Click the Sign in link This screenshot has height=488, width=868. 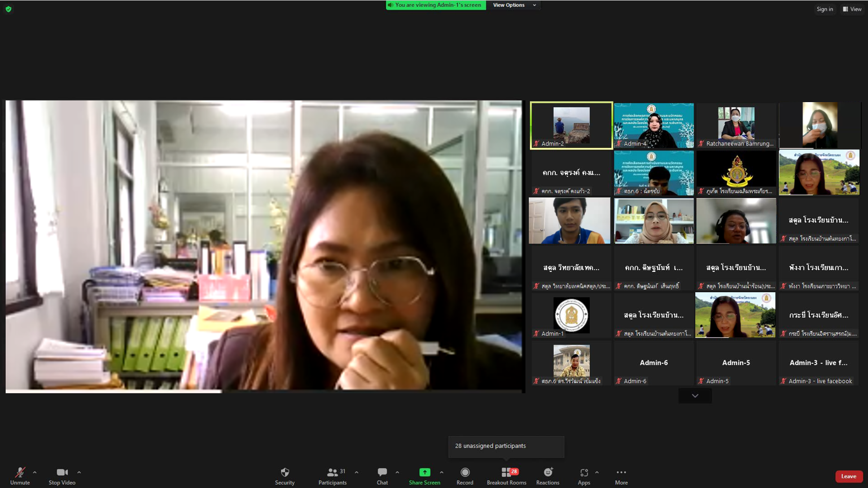[825, 9]
